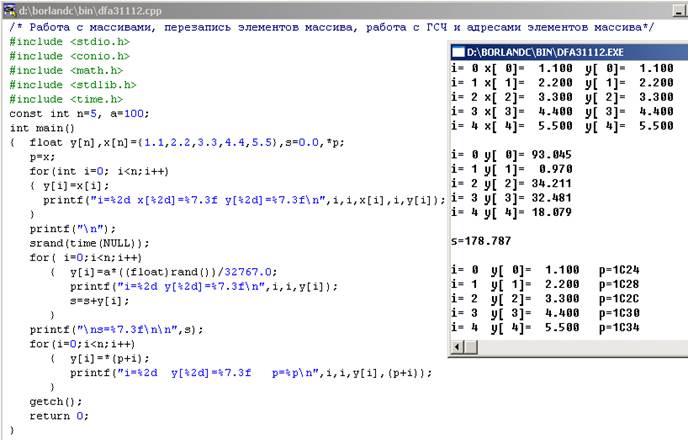Click the console window icon beside DFA31112.EXE title

click(458, 52)
